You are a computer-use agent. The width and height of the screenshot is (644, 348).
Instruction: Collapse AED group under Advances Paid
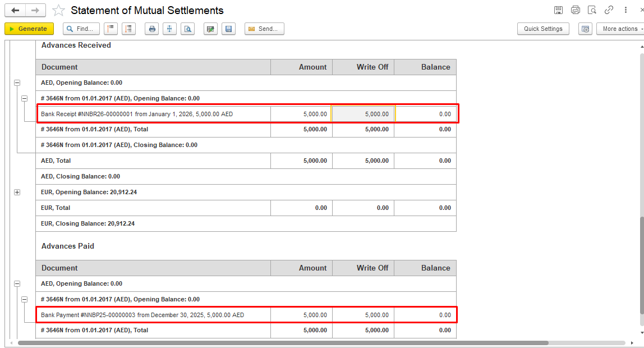pyautogui.click(x=17, y=284)
